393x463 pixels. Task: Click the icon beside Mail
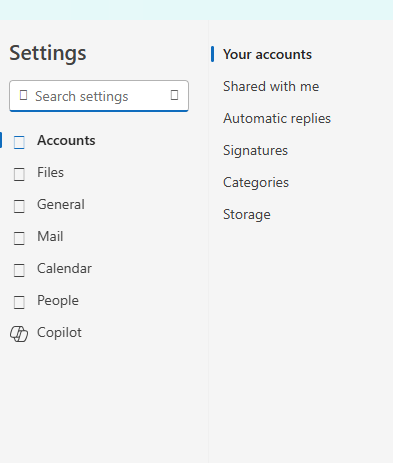click(19, 238)
